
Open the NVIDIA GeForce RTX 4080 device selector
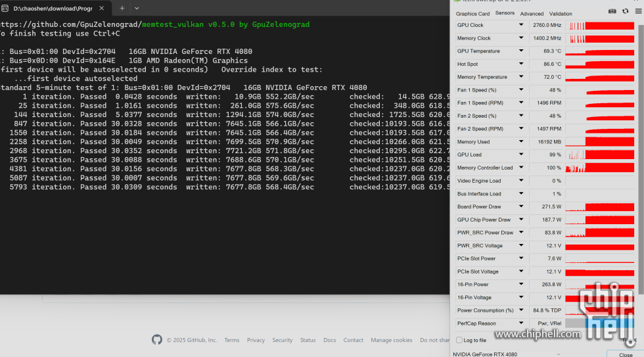[507, 354]
